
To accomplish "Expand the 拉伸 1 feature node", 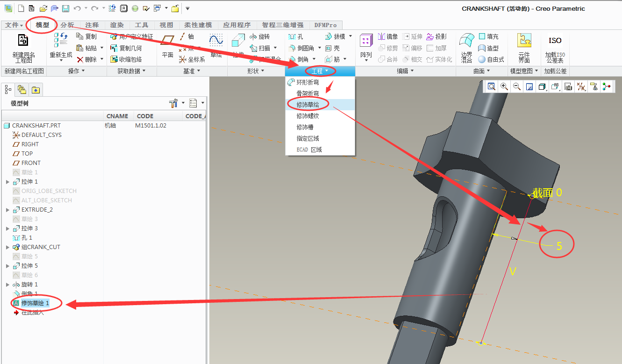I will tap(7, 182).
